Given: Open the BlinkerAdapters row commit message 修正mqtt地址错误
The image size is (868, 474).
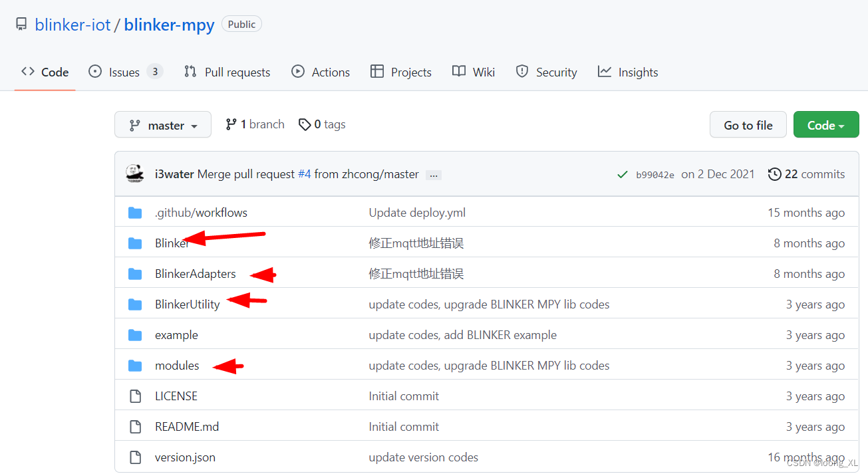Looking at the screenshot, I should 416,274.
